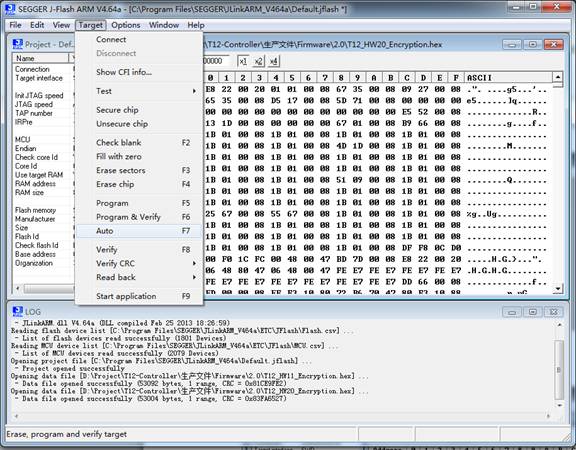Click the Project window icon

pyautogui.click(x=17, y=44)
